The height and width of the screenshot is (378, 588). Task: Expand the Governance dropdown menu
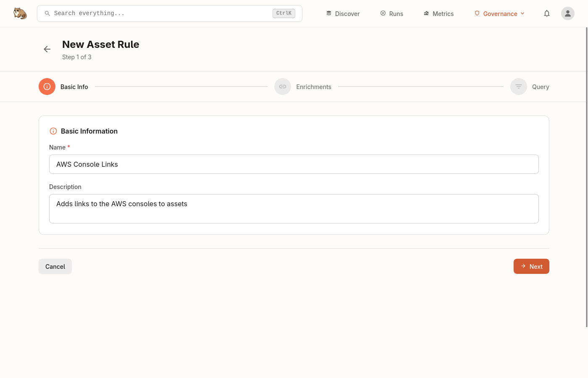pyautogui.click(x=499, y=13)
